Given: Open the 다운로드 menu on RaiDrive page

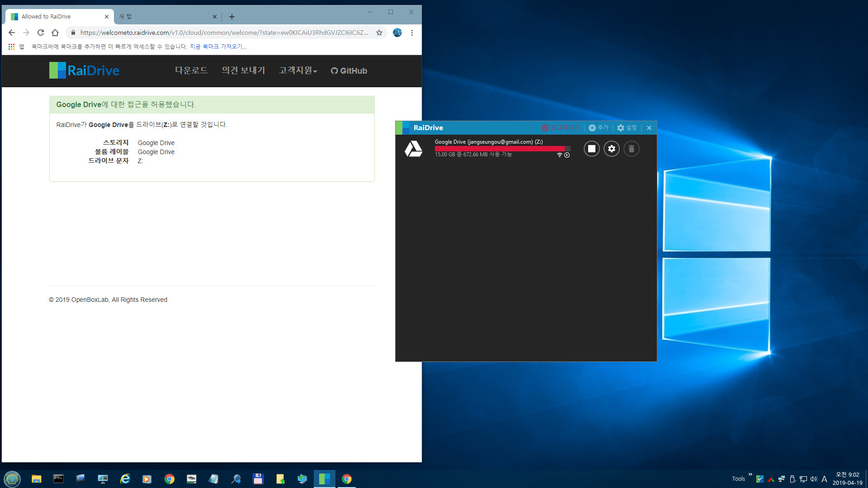Looking at the screenshot, I should pyautogui.click(x=191, y=70).
